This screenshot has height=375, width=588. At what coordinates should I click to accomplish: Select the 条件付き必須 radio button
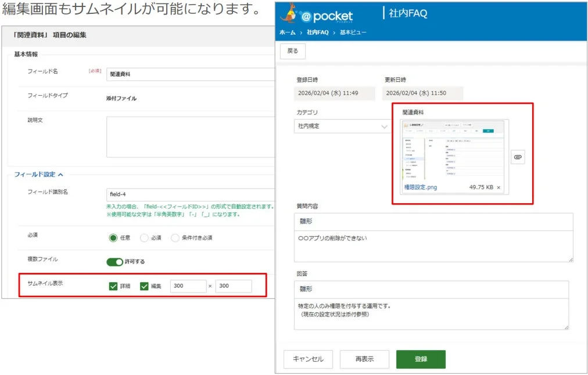click(x=175, y=238)
